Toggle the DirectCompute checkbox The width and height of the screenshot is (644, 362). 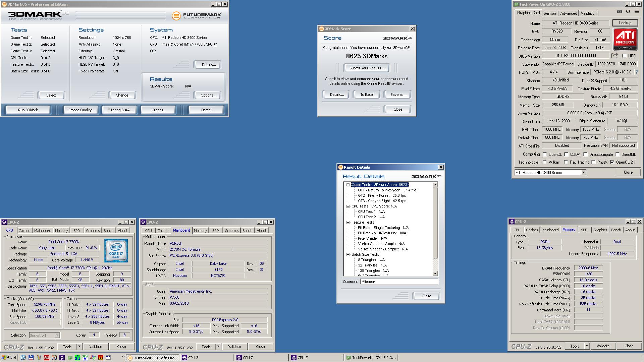585,155
